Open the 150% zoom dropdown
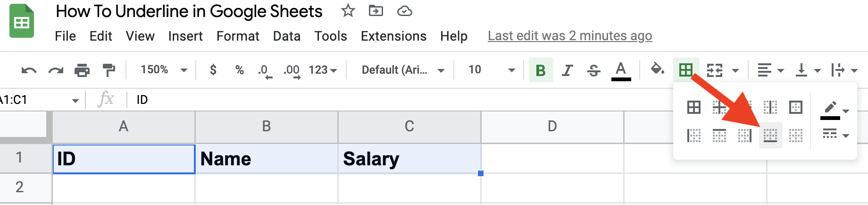Viewport: 868px width, 205px height. click(163, 70)
